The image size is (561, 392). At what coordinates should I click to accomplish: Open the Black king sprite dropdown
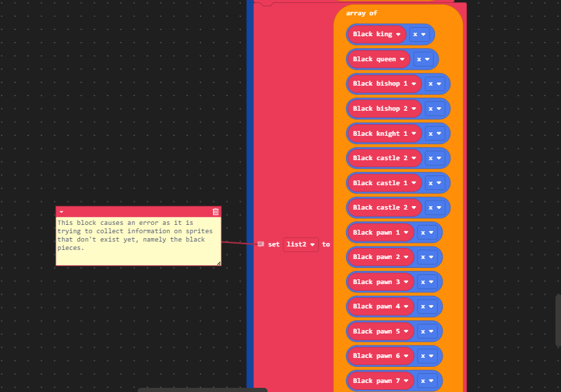(x=377, y=34)
